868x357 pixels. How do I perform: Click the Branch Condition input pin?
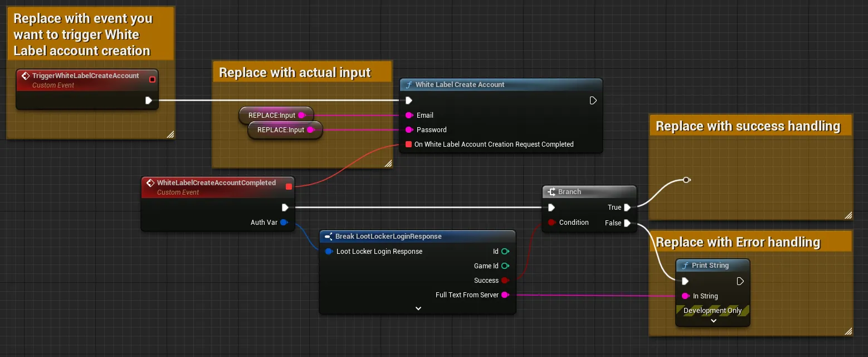(551, 223)
